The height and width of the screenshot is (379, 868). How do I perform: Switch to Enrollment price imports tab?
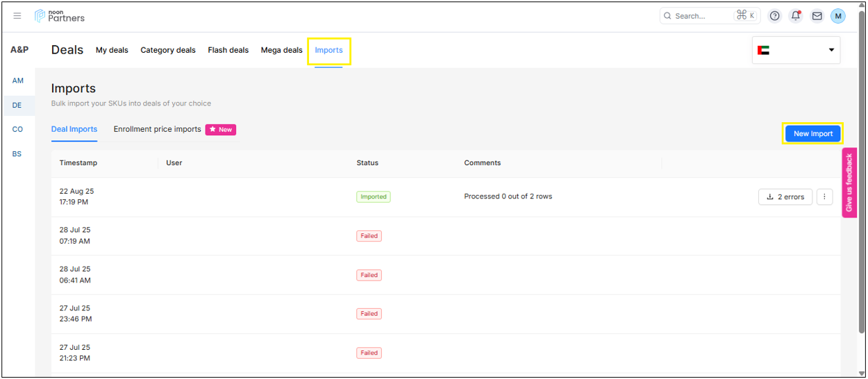158,129
